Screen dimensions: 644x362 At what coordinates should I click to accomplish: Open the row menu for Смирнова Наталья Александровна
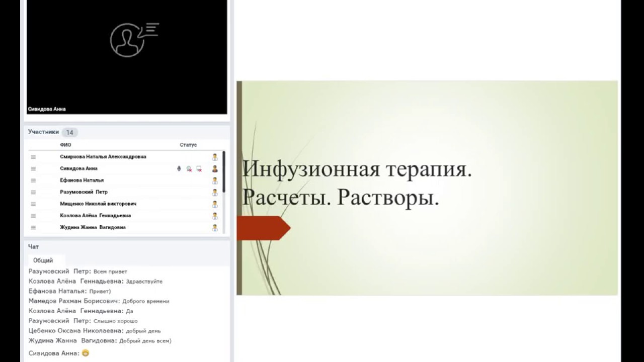pos(33,157)
